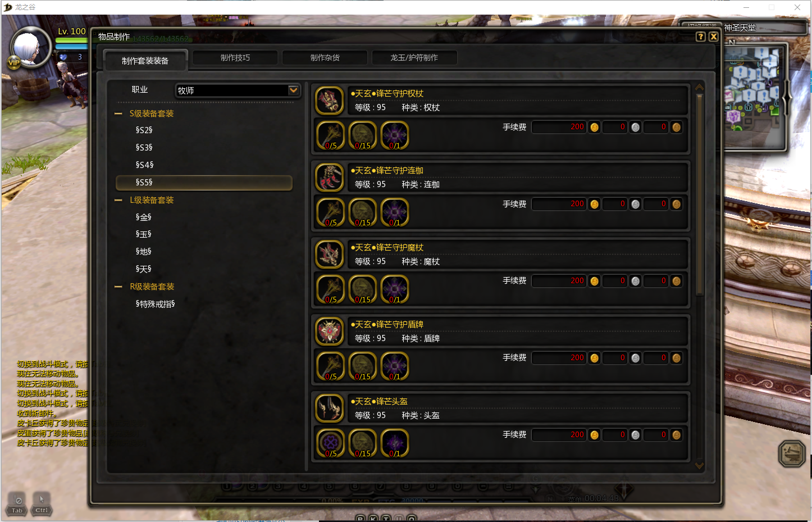This screenshot has height=522, width=812.
Task: Click the 天玄●锋芒守护连枷 flail item icon
Action: tap(330, 178)
